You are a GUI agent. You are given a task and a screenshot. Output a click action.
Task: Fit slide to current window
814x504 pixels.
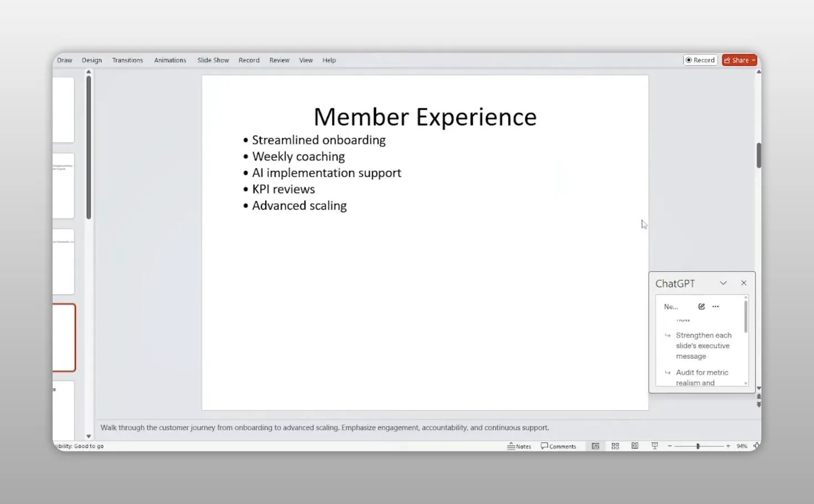(756, 446)
